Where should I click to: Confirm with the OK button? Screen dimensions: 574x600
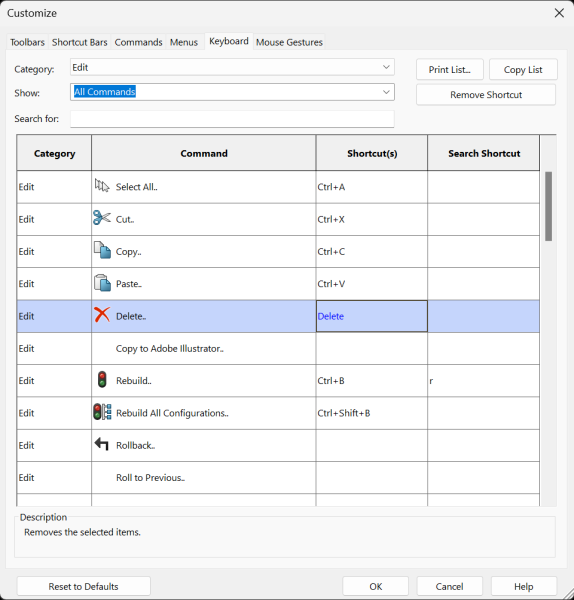[x=375, y=586]
